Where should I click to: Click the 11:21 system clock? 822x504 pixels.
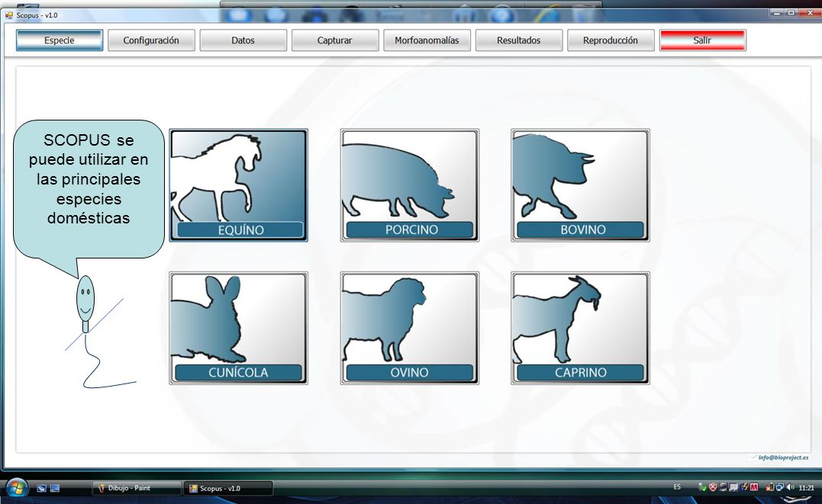click(806, 488)
